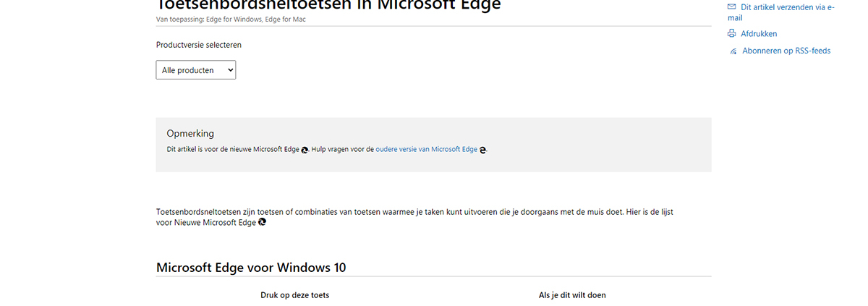Click the 'Als je dit wilt doen' column header
The width and height of the screenshot is (868, 306).
click(572, 295)
